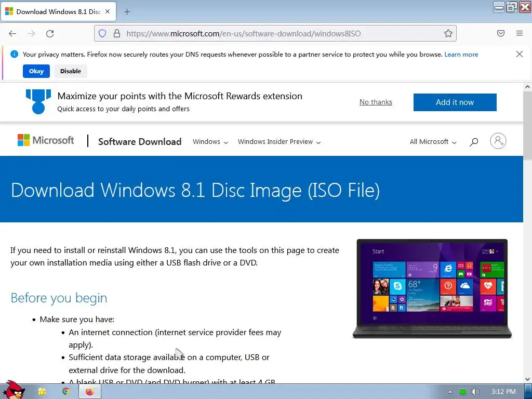
Task: Open the Angry Birds start button
Action: pos(13,390)
